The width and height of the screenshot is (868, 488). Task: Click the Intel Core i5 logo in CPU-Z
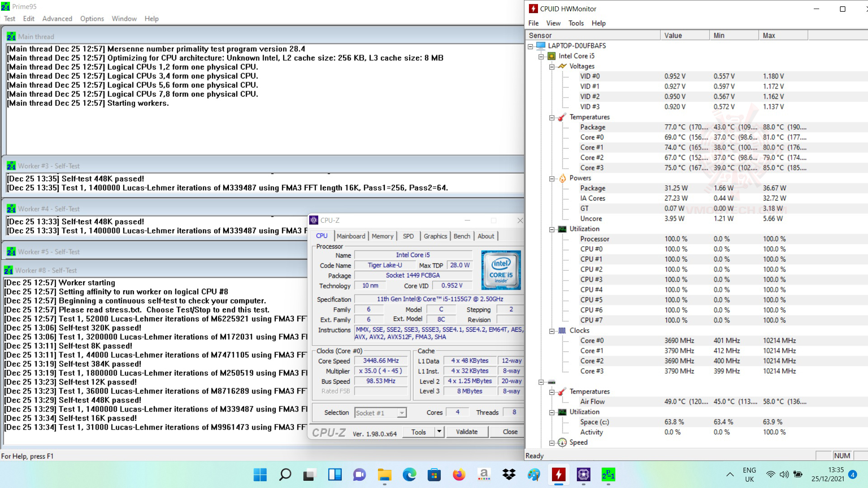(x=501, y=270)
